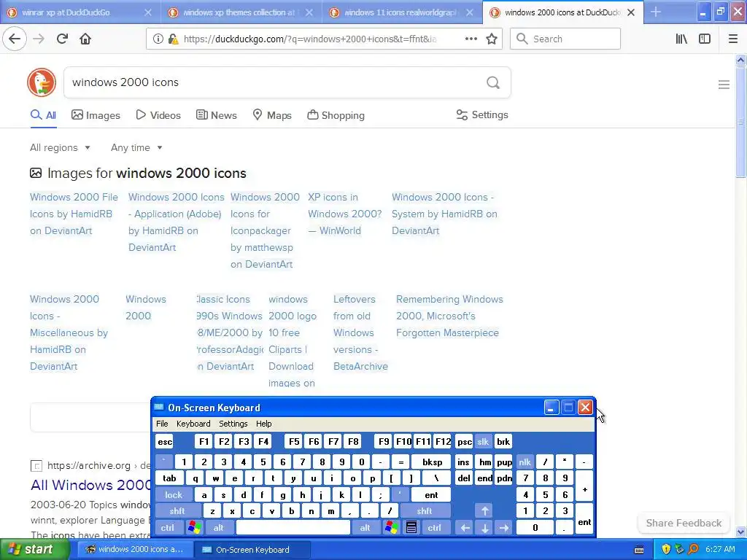Open Firefox home page button
Screen dimensions: 747x560
(x=85, y=39)
